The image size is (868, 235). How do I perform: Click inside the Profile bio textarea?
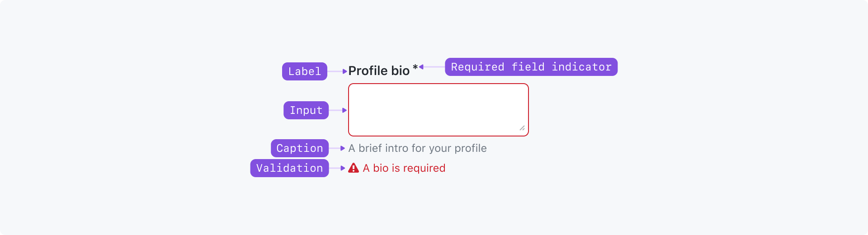click(438, 110)
